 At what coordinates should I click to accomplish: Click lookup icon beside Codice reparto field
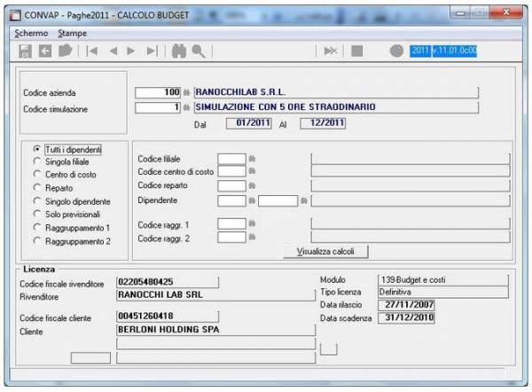[x=252, y=185]
